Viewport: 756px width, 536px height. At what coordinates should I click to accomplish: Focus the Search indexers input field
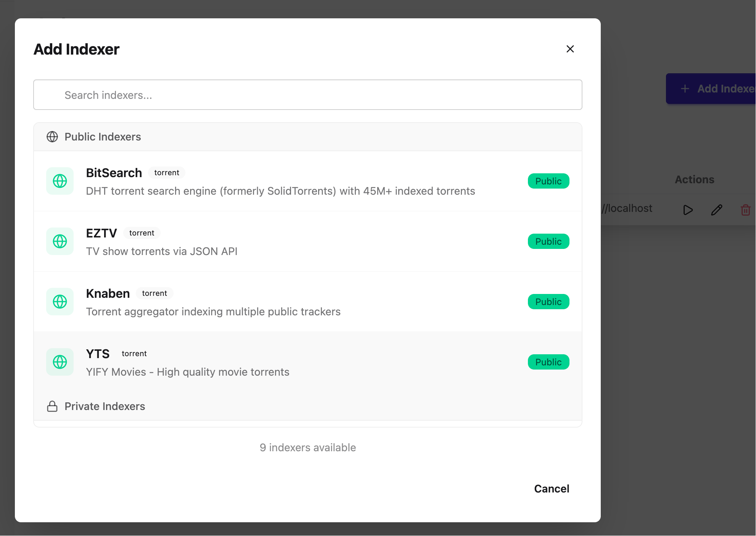[307, 95]
